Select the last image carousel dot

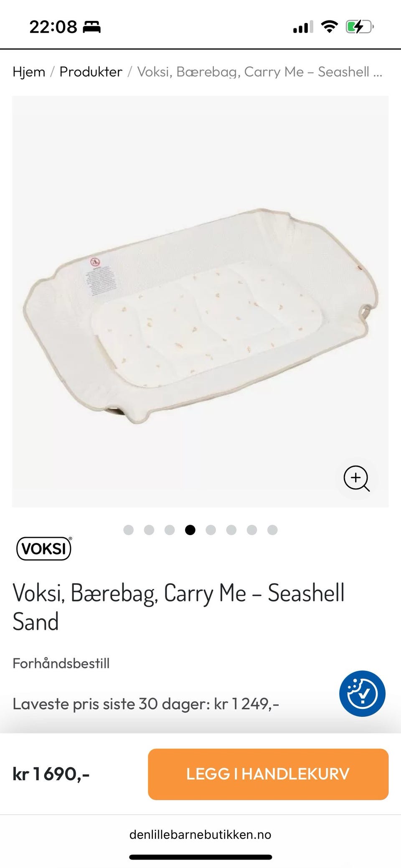coord(272,530)
